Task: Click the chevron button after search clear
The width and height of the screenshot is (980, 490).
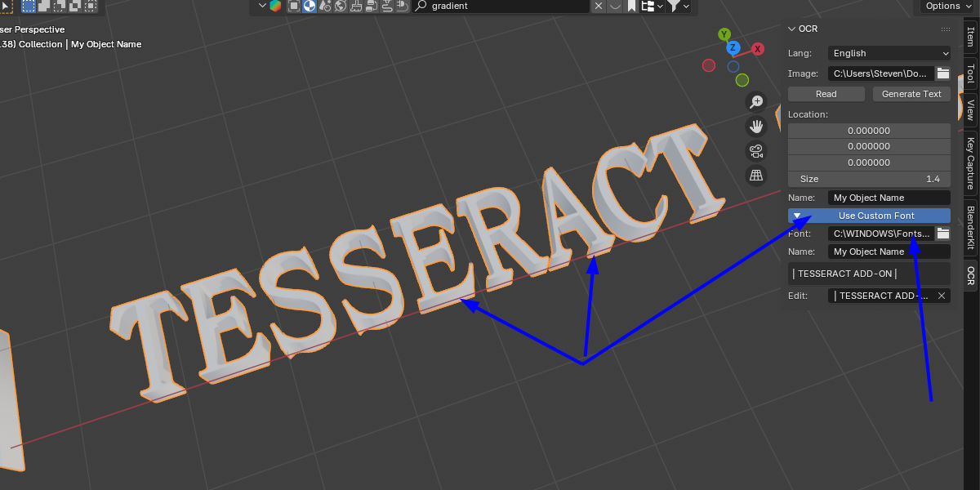Action: [615, 6]
